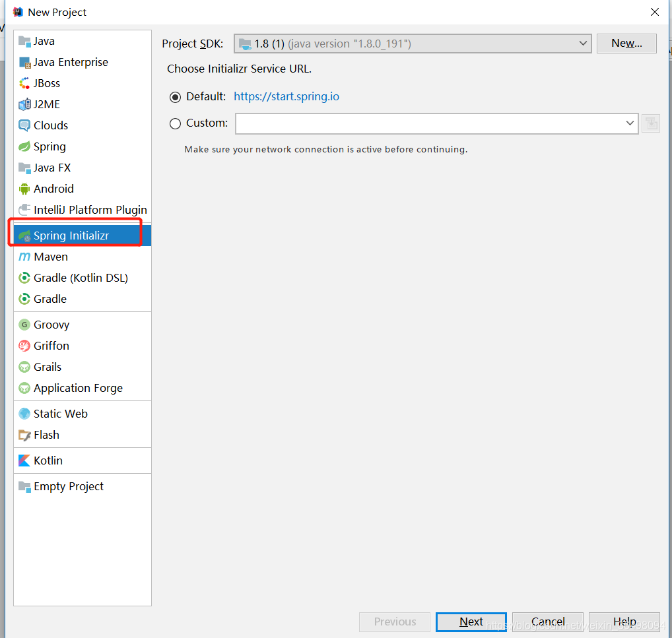Screen dimensions: 672x638
Task: Click the Application Forge icon
Action: tap(24, 388)
